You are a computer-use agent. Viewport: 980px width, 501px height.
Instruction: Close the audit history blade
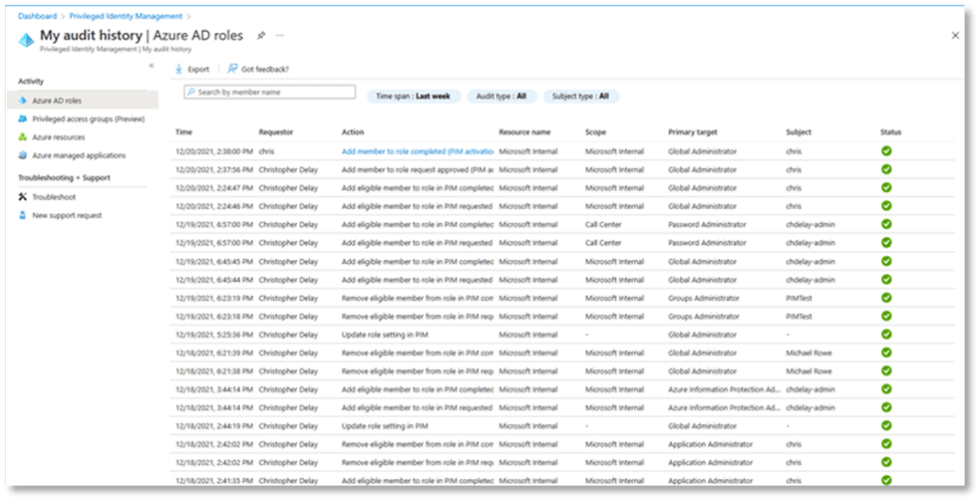coord(955,35)
